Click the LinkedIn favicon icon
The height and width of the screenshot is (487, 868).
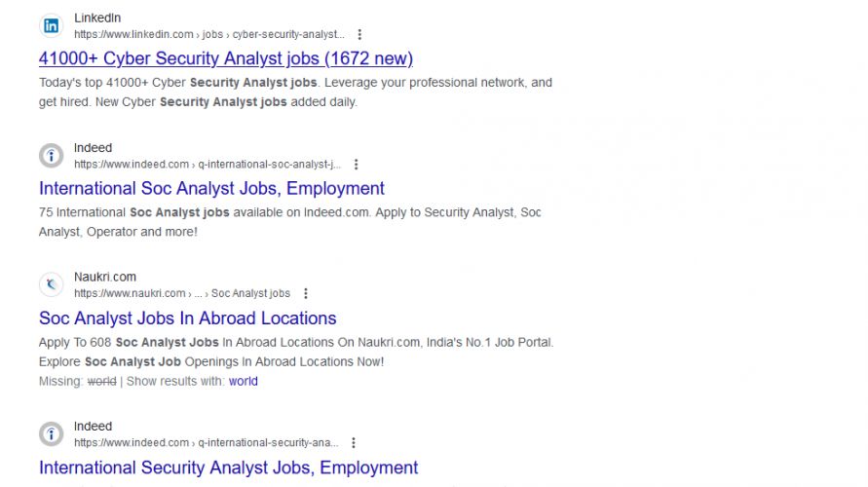pyautogui.click(x=51, y=26)
